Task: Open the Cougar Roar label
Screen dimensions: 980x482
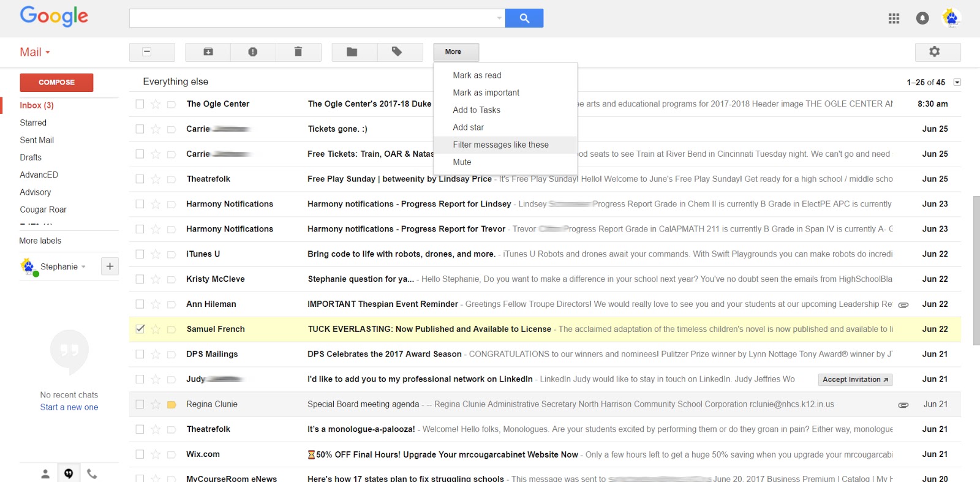Action: click(43, 209)
